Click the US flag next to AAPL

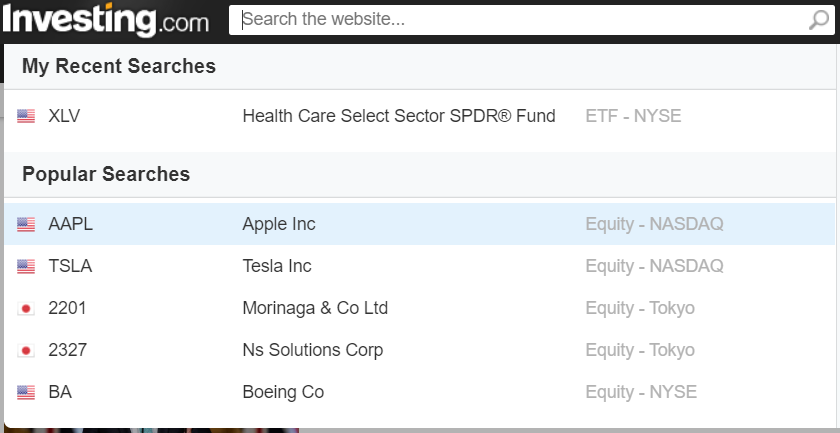pyautogui.click(x=26, y=224)
